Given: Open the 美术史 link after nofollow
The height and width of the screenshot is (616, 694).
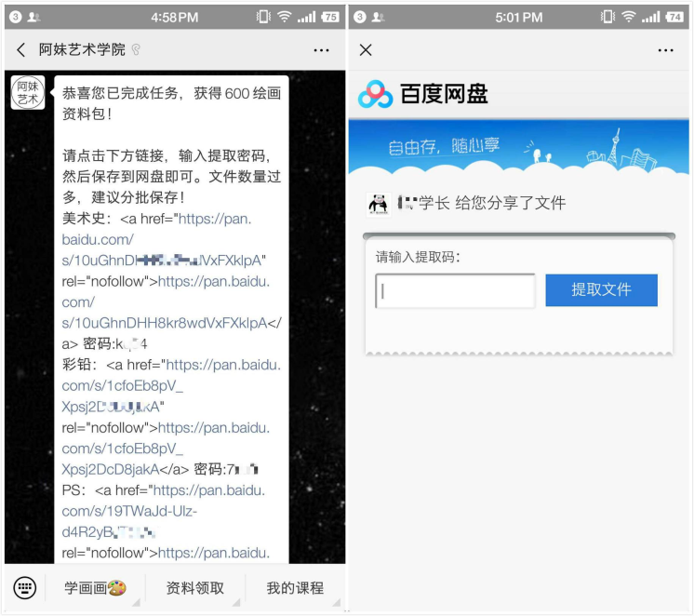Looking at the screenshot, I should (x=166, y=302).
